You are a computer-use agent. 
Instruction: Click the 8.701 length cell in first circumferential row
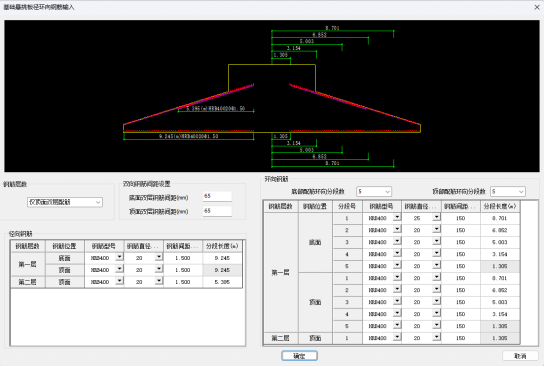[x=500, y=218]
